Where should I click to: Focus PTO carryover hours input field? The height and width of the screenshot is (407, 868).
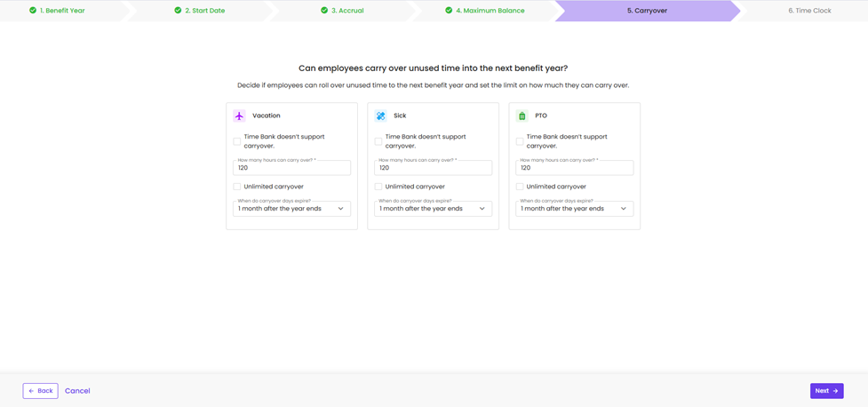point(574,168)
